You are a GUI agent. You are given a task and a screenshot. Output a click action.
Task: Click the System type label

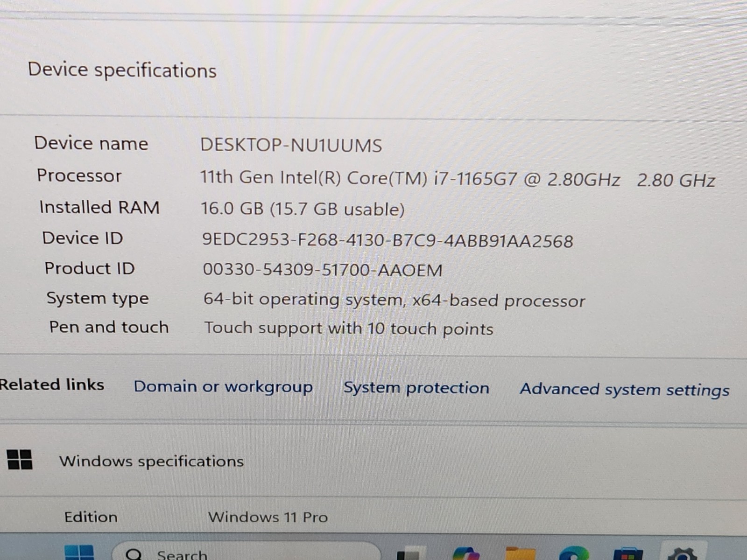(x=98, y=299)
